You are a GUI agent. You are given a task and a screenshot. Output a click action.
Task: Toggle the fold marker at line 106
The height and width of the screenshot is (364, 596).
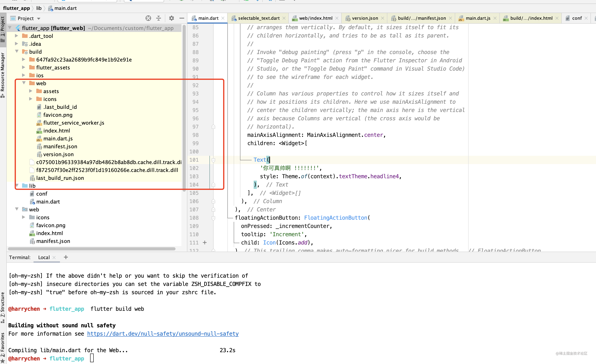click(x=213, y=201)
